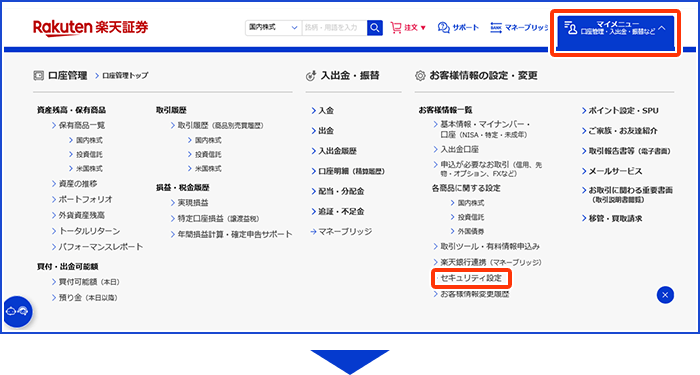Open 楽天銀行連携 (マネーブリッジ)
The image size is (700, 375).
488,262
